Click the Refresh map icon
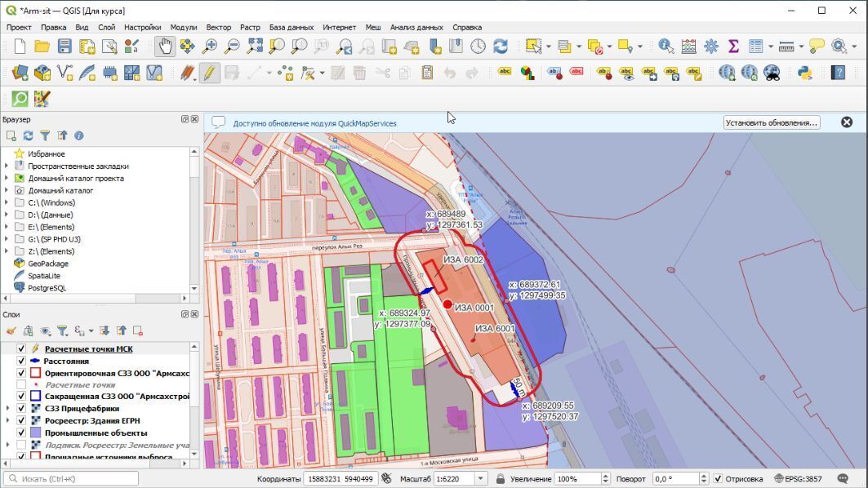The height and width of the screenshot is (488, 868). pyautogui.click(x=500, y=47)
